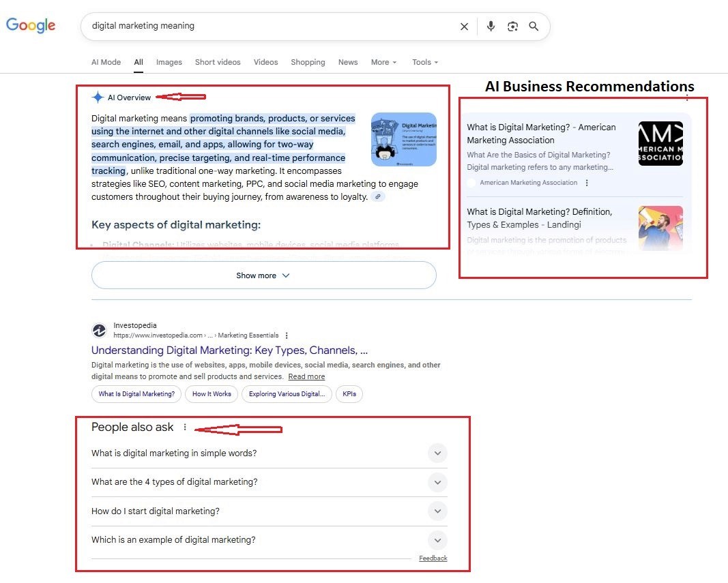Viewport: 728px width, 583px height.
Task: Expand 'What are the 4 types of digital marketing?'
Action: coord(437,482)
